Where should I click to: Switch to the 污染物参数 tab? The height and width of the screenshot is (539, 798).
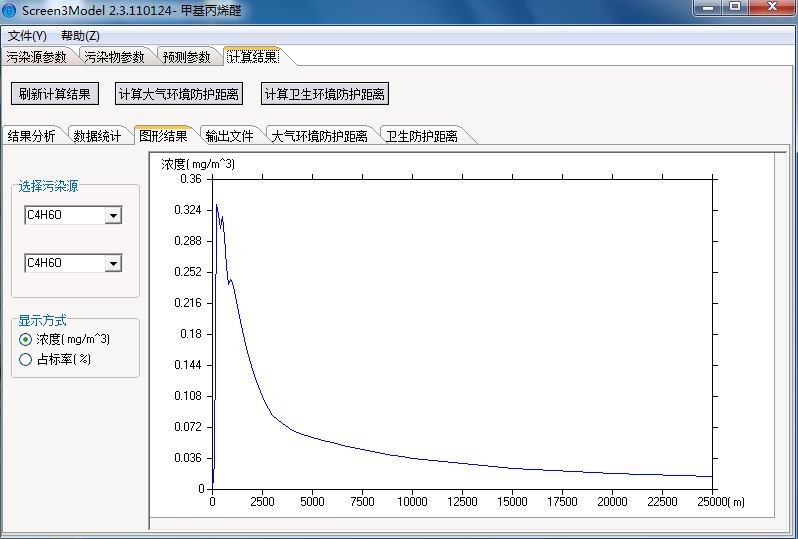pyautogui.click(x=115, y=57)
